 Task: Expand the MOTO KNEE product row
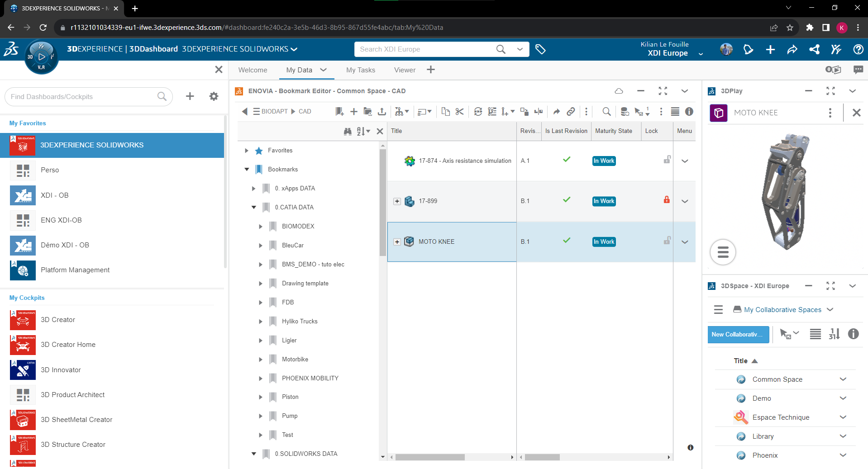[x=397, y=242]
